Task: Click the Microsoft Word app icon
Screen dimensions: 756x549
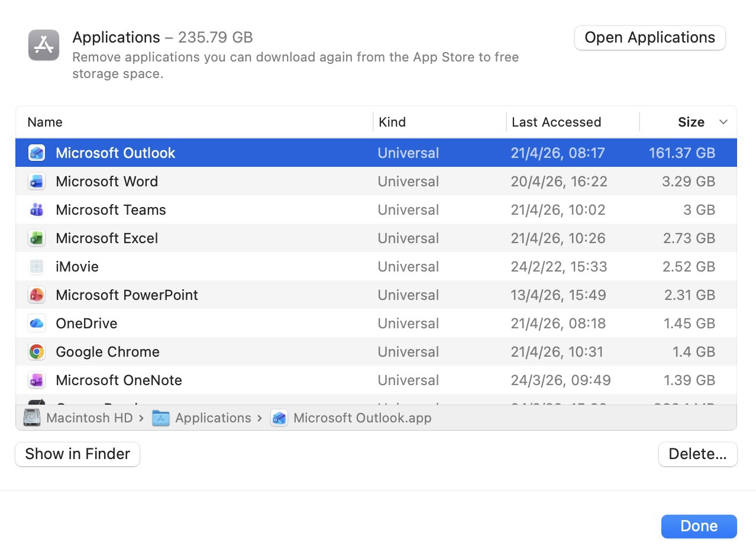Action: [37, 181]
